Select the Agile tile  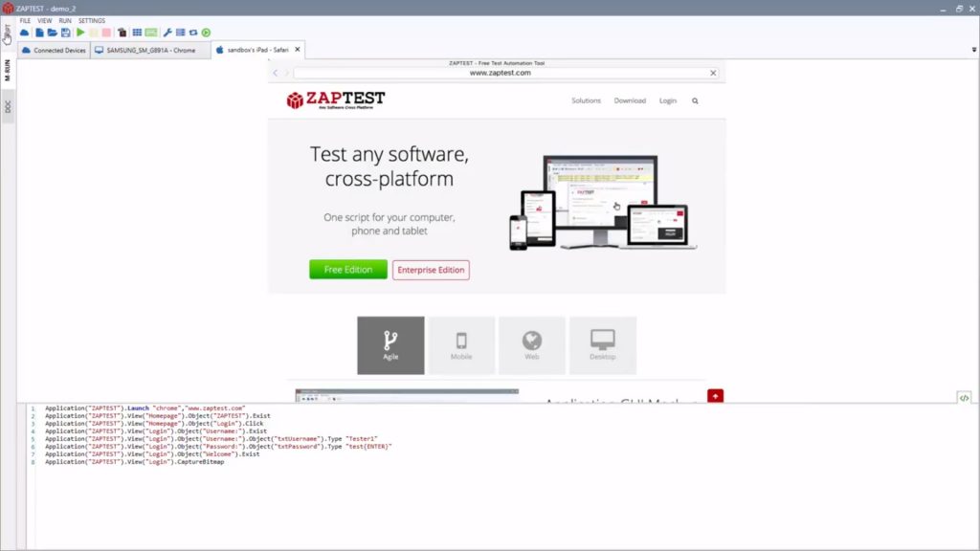(x=390, y=345)
